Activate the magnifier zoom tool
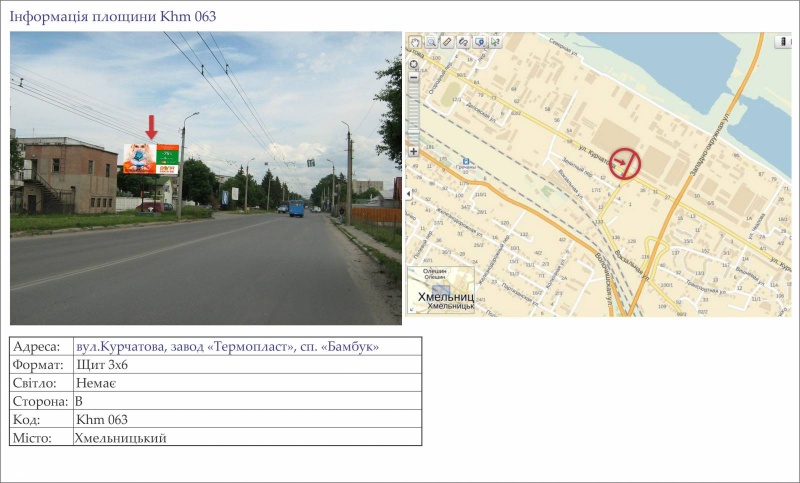Viewport: 800px width, 483px height. pos(430,42)
